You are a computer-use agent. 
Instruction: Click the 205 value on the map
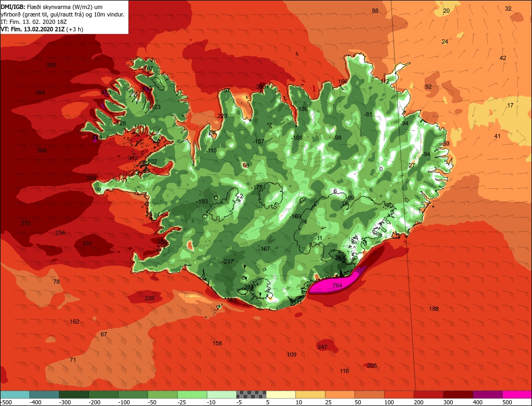(372, 365)
